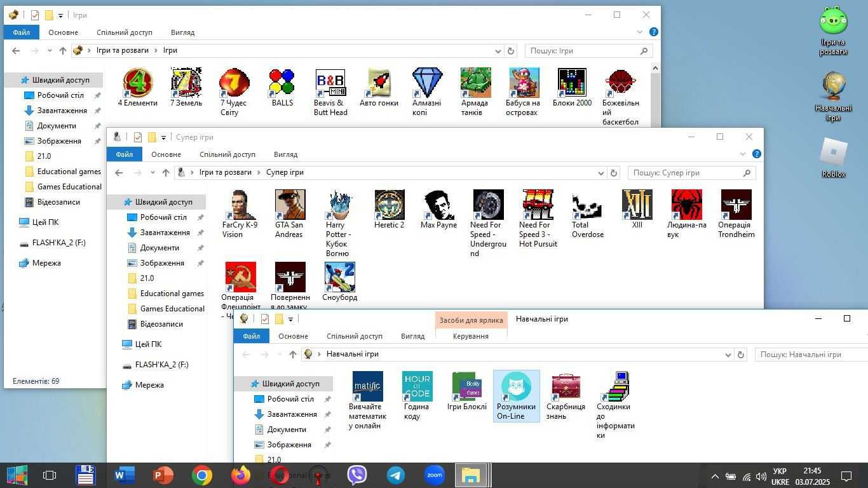This screenshot has height=488, width=868.
Task: Select the Сноуборд game shortcut
Action: click(x=339, y=282)
